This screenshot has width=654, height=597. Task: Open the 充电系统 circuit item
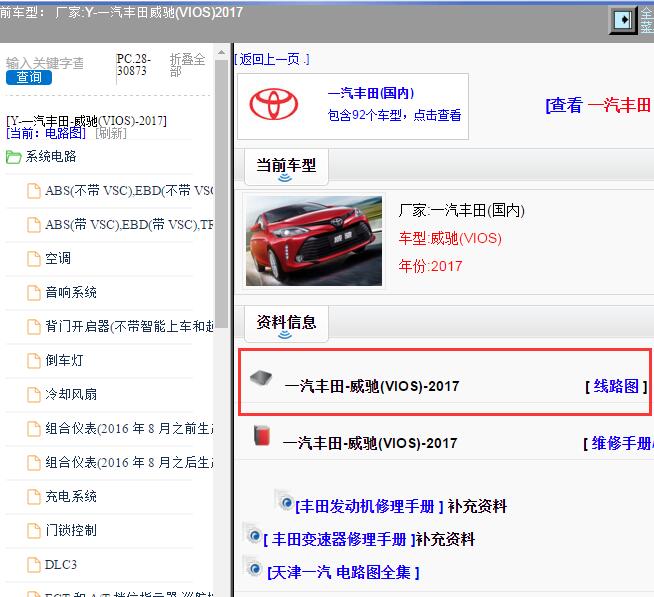[71, 496]
